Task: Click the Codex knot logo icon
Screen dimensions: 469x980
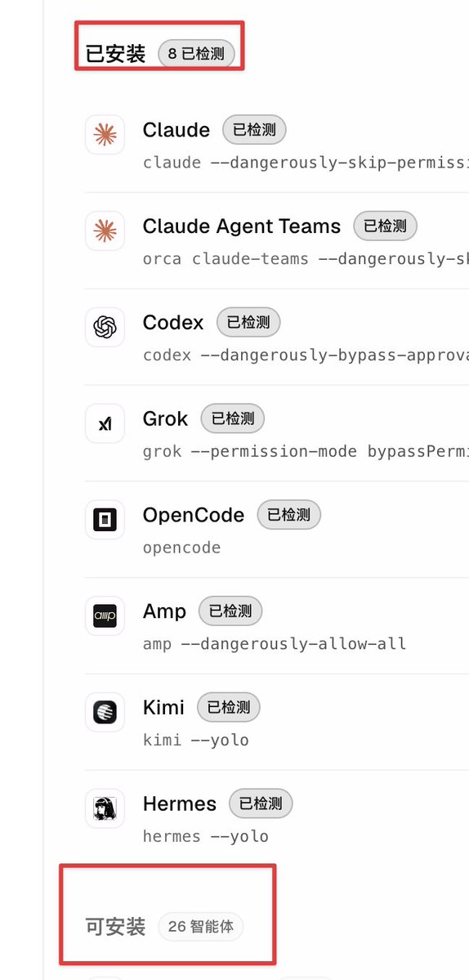Action: [x=105, y=327]
